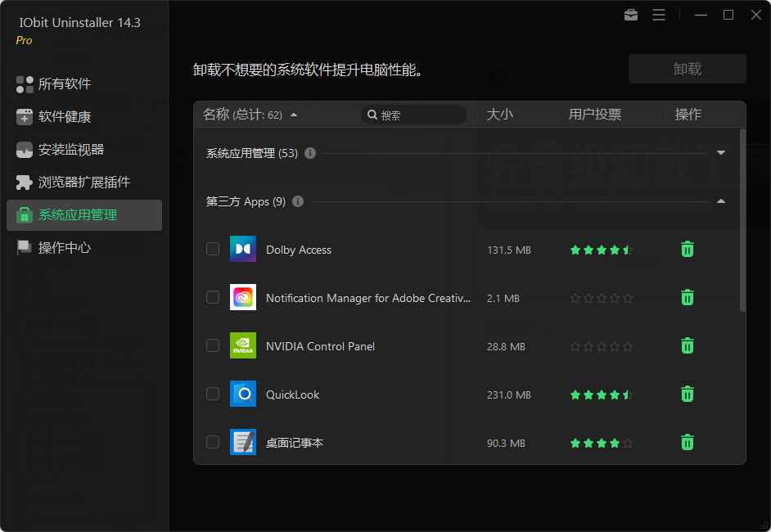Click the Dolby Access name text
Screen dimensions: 771x532
[x=299, y=250]
